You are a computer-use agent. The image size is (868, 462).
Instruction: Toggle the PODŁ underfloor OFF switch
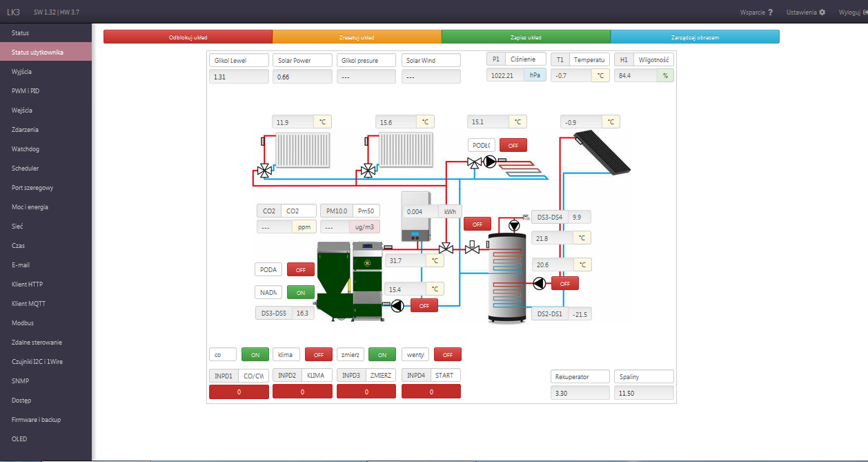[x=513, y=145]
